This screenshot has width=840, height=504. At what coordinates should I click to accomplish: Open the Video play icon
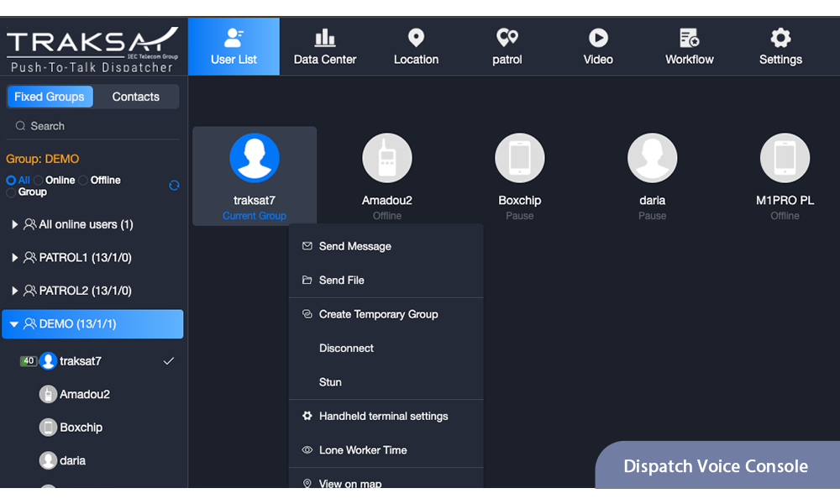[x=598, y=39]
